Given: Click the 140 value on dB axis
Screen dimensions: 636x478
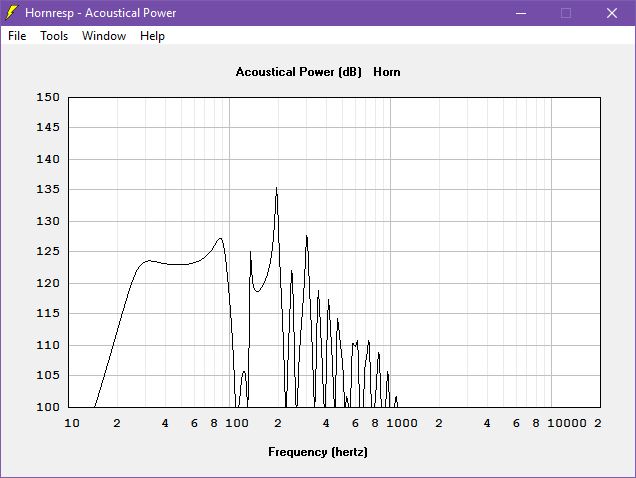Looking at the screenshot, I should coord(48,159).
